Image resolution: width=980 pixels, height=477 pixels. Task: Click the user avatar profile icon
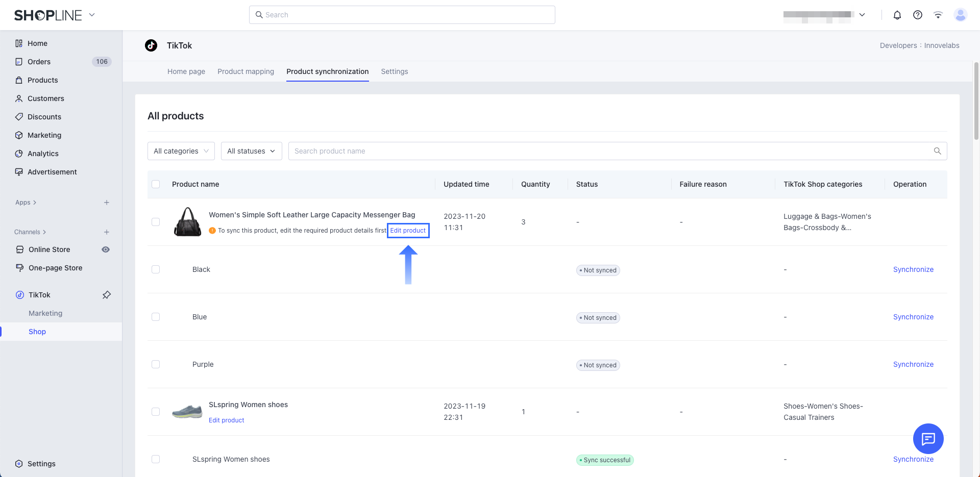tap(960, 15)
